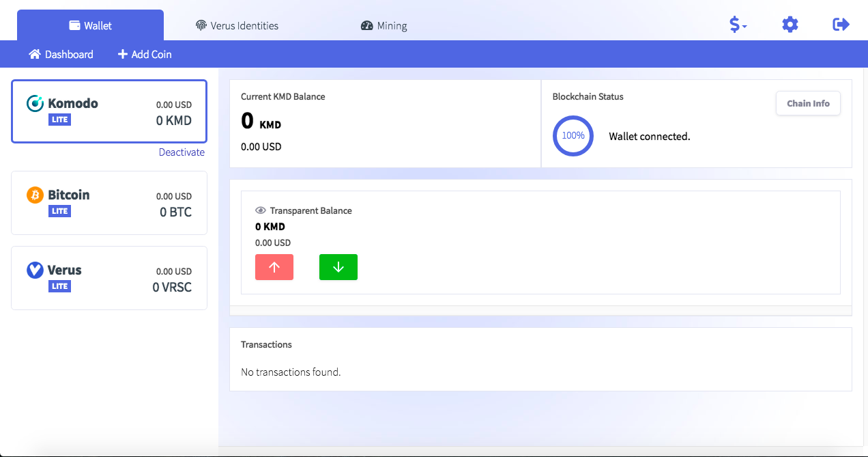The image size is (868, 457).
Task: Click the Verus logo icon
Action: coord(35,270)
